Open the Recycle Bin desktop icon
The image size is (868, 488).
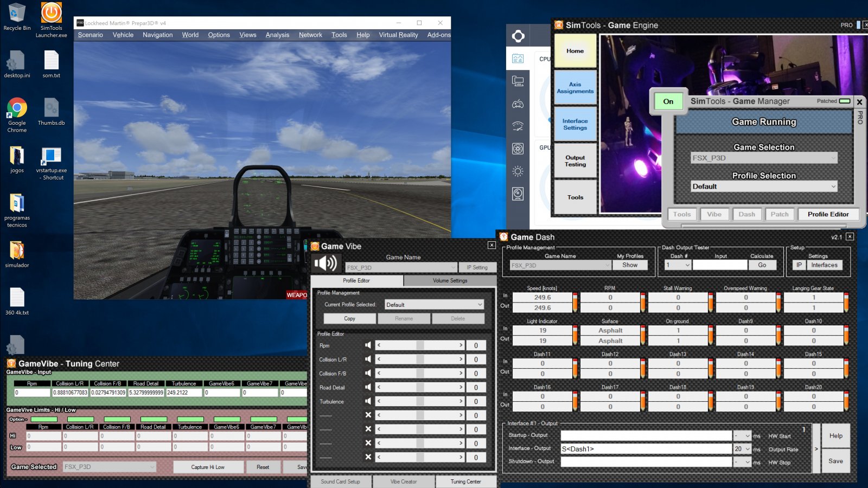click(17, 17)
